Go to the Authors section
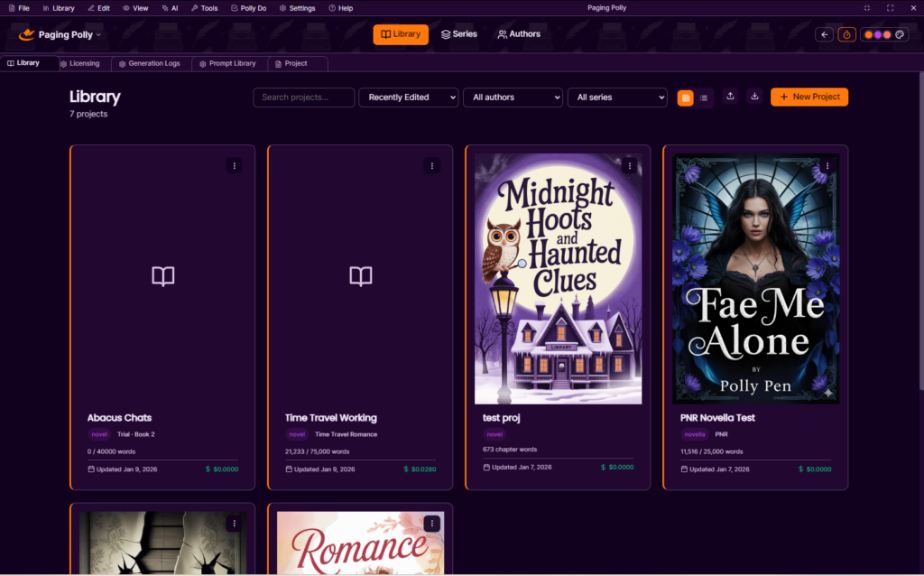The width and height of the screenshot is (924, 576). click(x=519, y=34)
